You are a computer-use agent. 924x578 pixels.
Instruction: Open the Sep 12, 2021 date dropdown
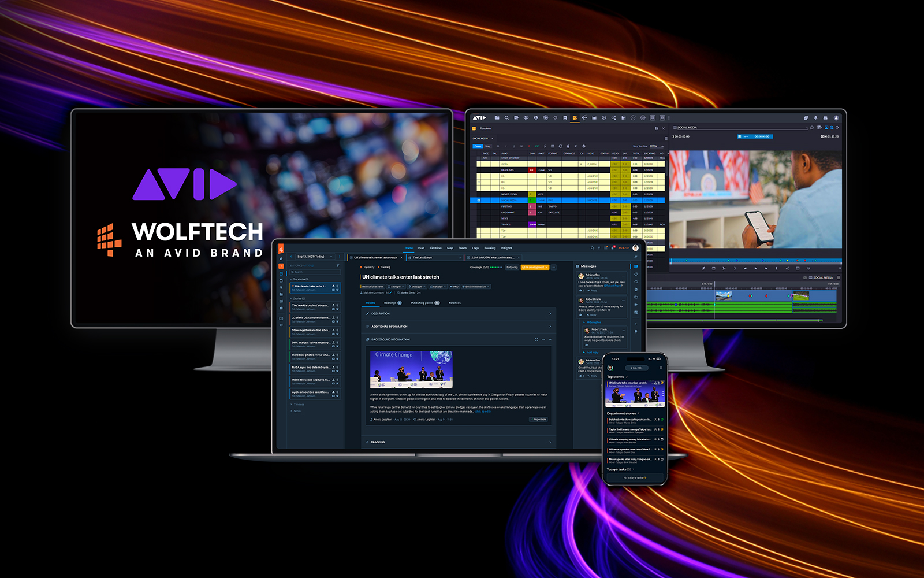tap(315, 257)
